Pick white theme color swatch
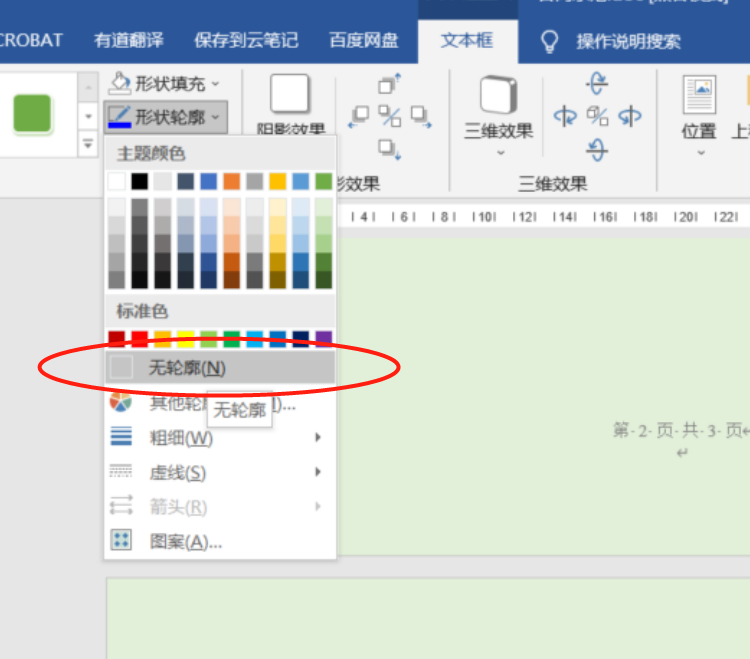 tap(117, 182)
